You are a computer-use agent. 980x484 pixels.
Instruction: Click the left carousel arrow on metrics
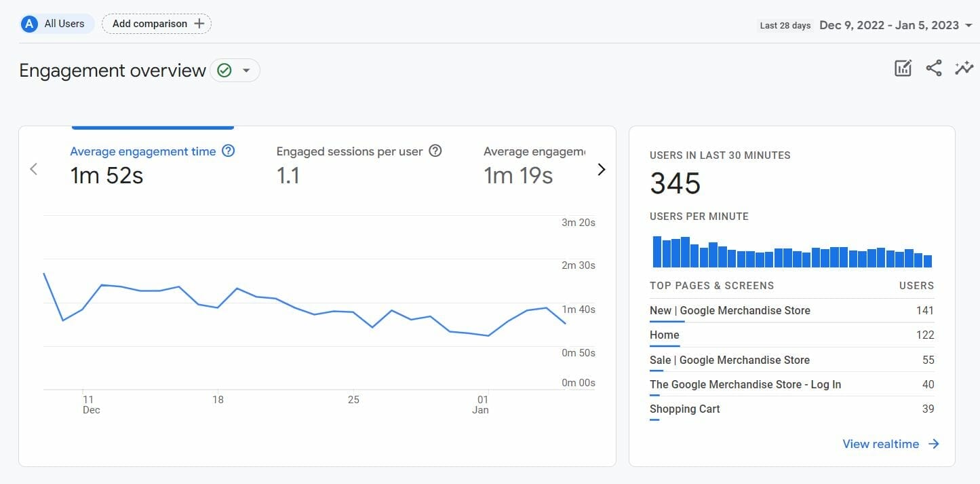[33, 169]
